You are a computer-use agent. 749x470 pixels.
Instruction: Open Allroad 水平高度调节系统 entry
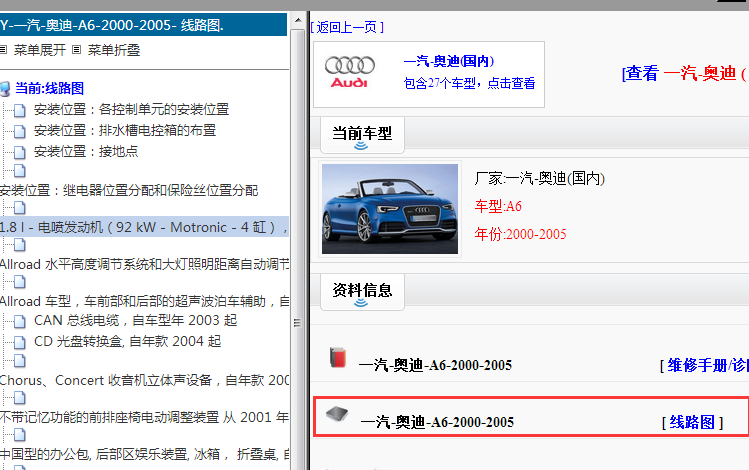tap(144, 265)
